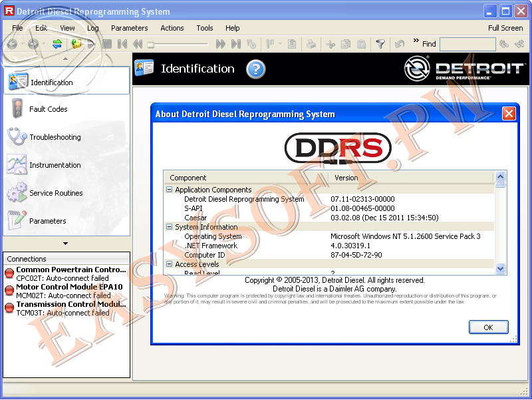Image resolution: width=532 pixels, height=400 pixels.
Task: Open the flag icon dropdown arrow
Action: tap(280, 44)
